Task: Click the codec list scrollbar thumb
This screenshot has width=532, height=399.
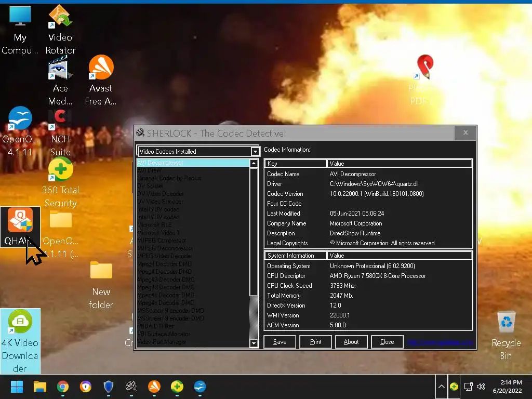Action: point(254,231)
